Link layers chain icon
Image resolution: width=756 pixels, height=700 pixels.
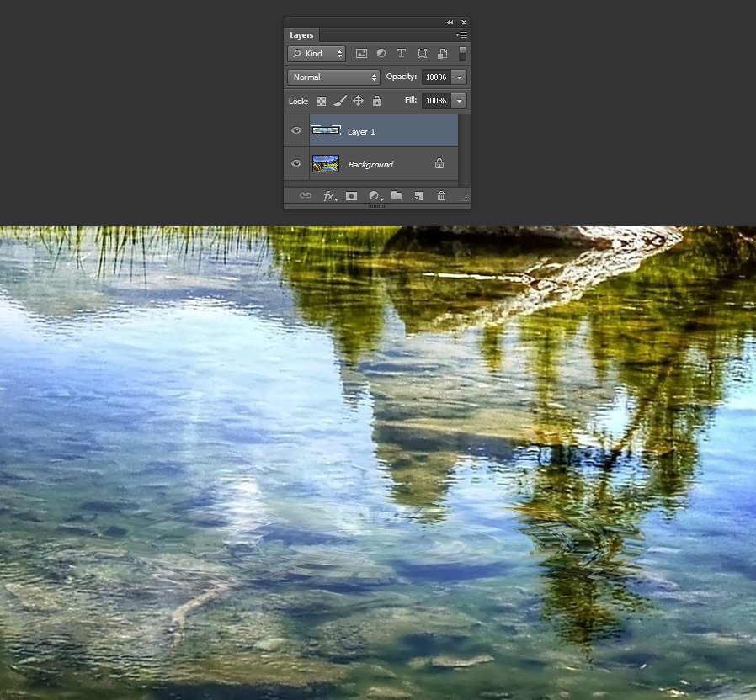point(306,195)
